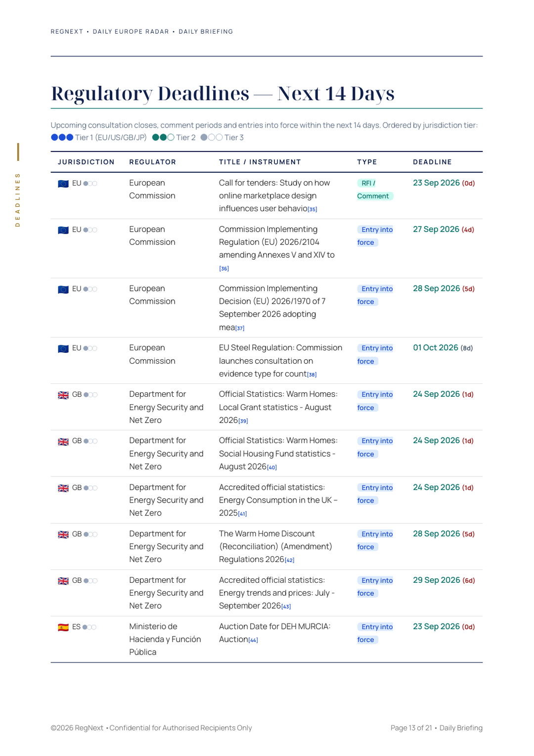The width and height of the screenshot is (534, 756).
Task: Click the 01 Oct 2026 (8d) deadline
Action: [443, 348]
